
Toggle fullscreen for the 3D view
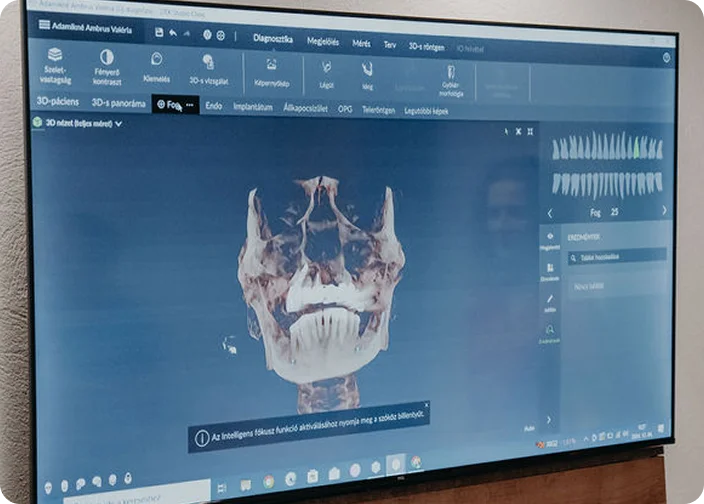point(530,132)
